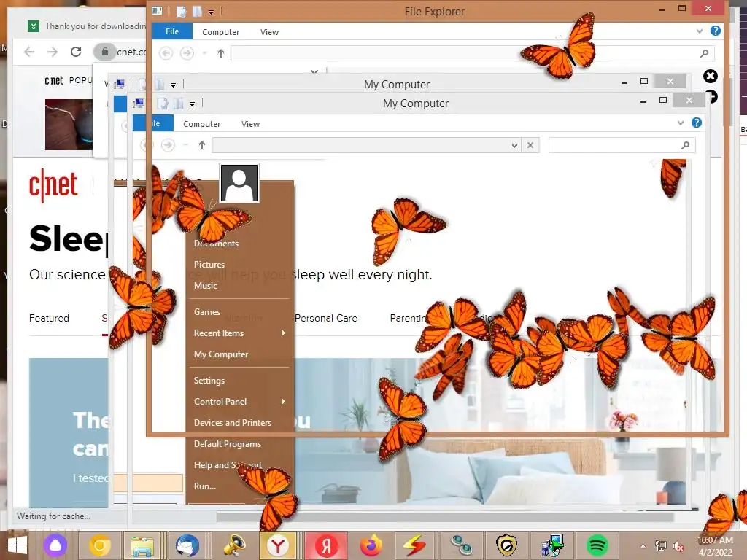Click the lightning bolt taskbar icon
Image resolution: width=747 pixels, height=560 pixels.
tap(414, 545)
